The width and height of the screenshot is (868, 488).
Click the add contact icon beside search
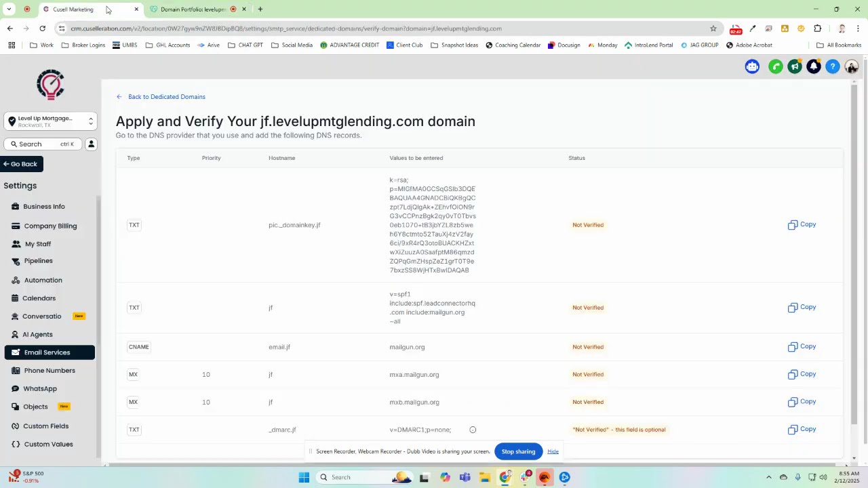tap(91, 144)
